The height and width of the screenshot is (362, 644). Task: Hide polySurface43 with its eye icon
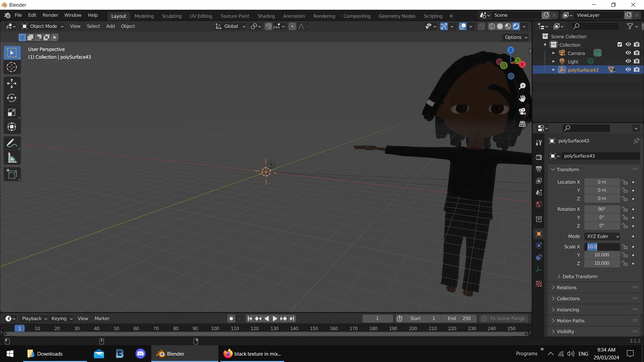point(628,70)
